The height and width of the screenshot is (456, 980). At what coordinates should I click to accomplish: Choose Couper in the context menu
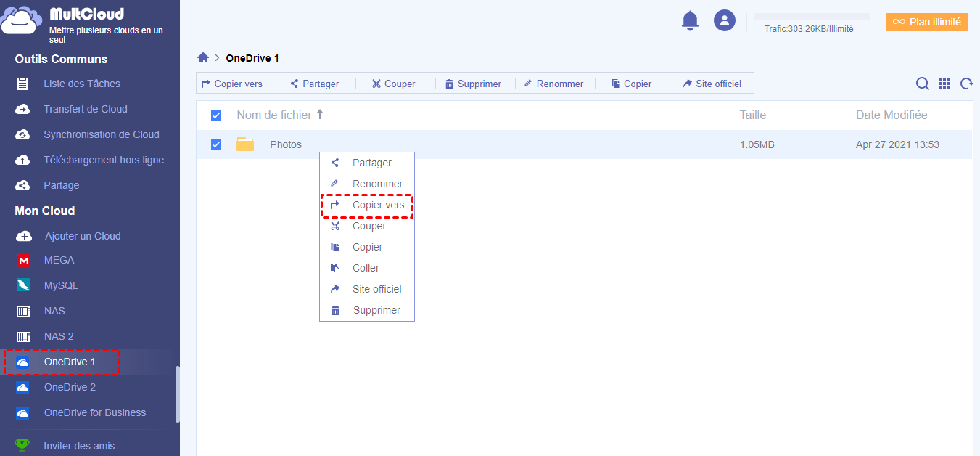367,226
